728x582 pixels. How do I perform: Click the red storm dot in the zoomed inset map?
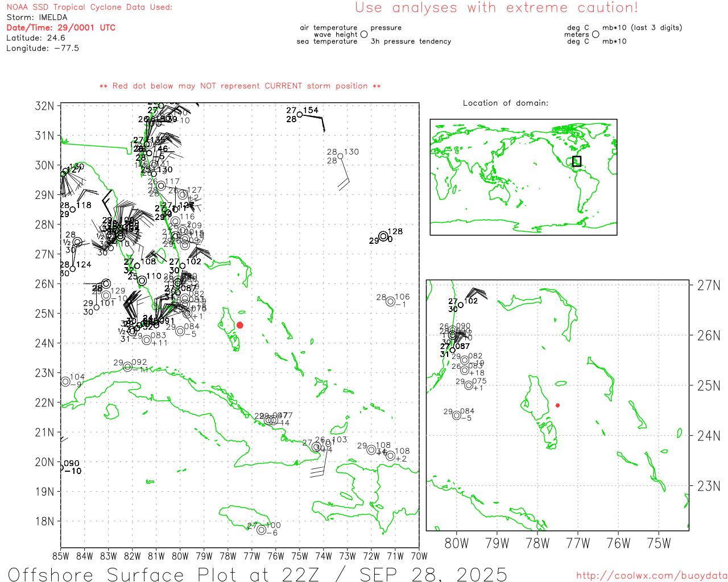click(557, 405)
